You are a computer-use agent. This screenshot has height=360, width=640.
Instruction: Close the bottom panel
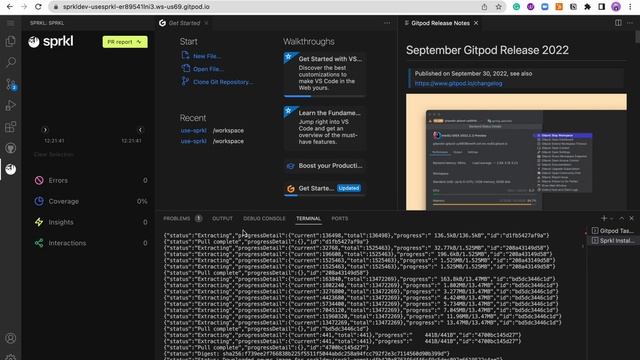(631, 218)
